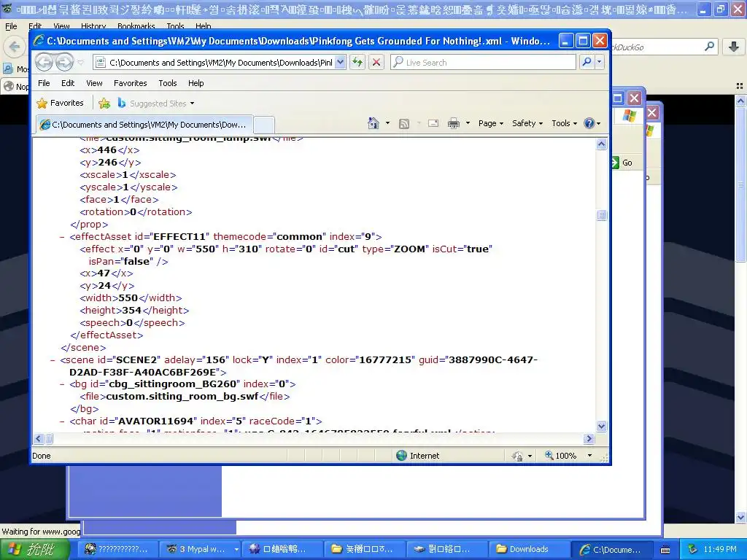Click the system tray network icon
747x560 pixels.
(x=692, y=549)
